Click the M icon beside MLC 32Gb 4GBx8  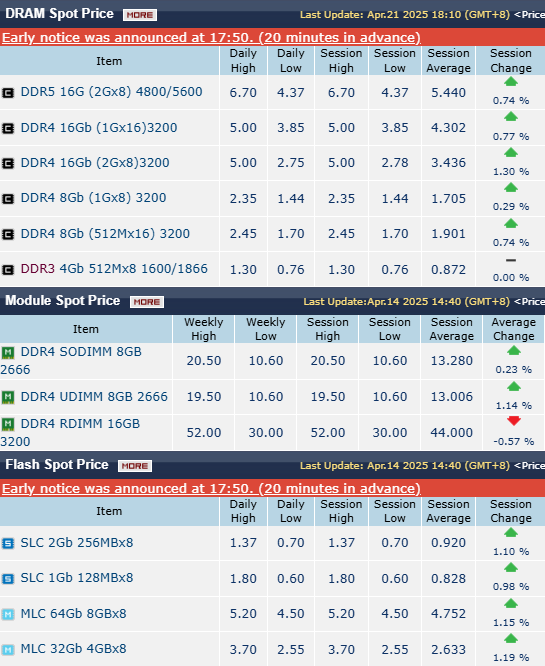8,649
